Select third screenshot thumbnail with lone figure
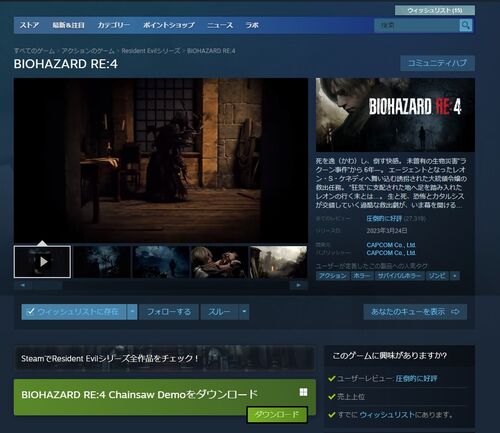The image size is (500, 433). [161, 262]
